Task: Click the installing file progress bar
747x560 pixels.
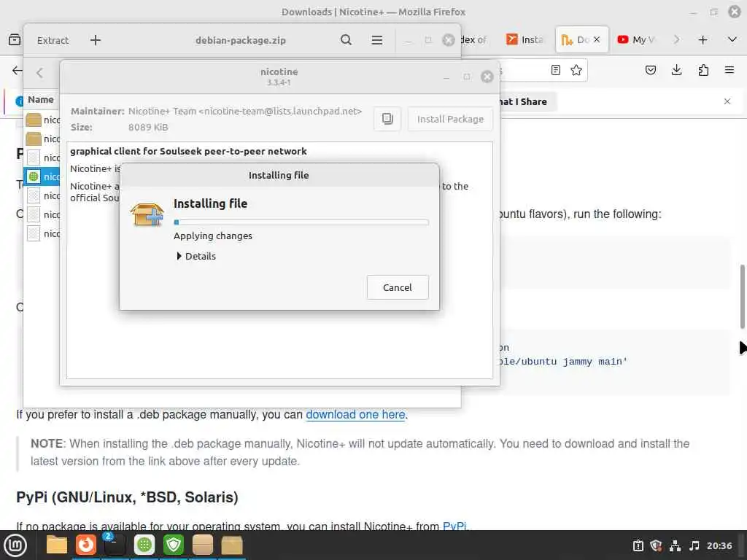Action: (301, 222)
